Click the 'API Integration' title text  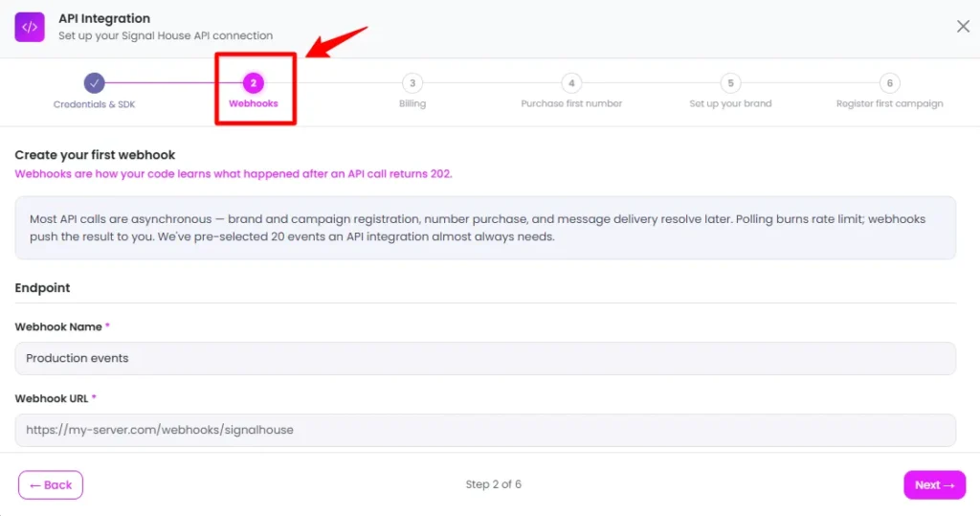tap(104, 19)
